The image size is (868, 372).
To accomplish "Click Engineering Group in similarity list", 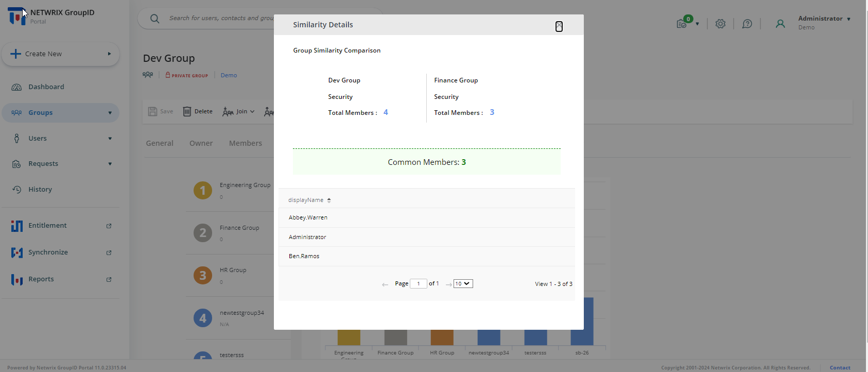I will pos(245,185).
